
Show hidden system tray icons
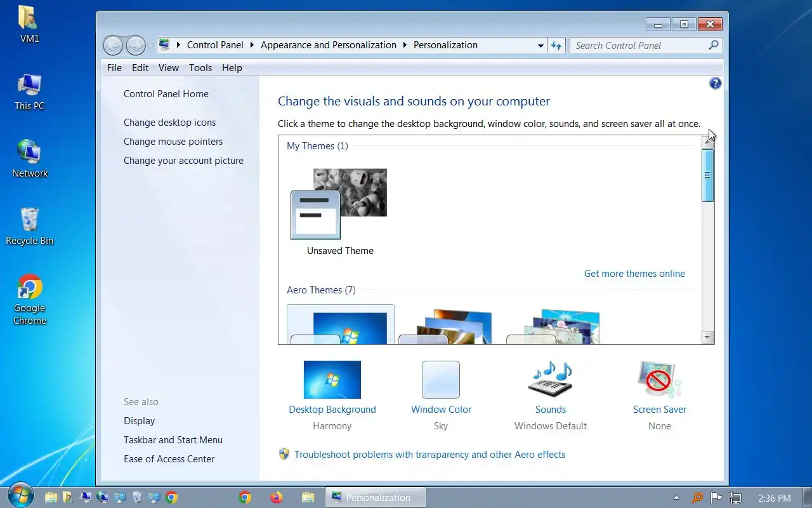pos(676,498)
